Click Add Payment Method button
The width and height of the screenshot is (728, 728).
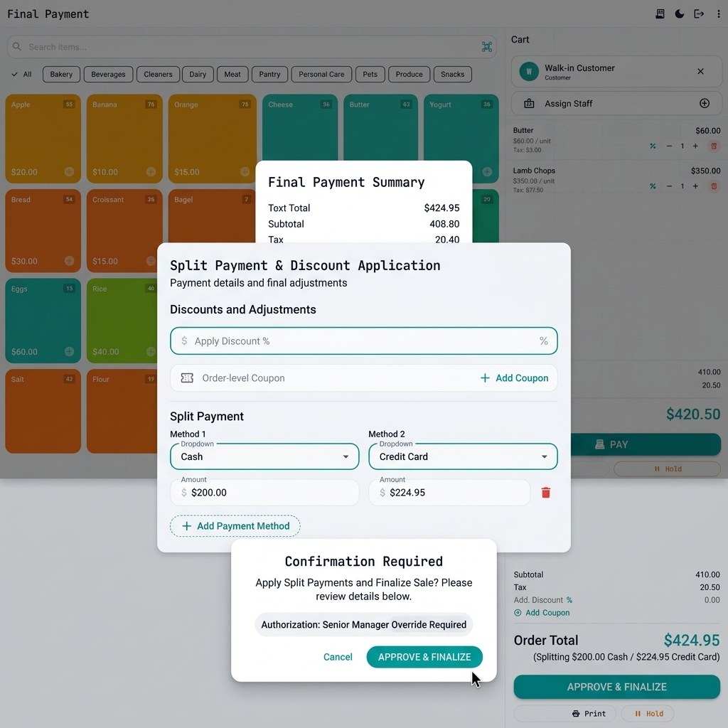[x=235, y=526]
